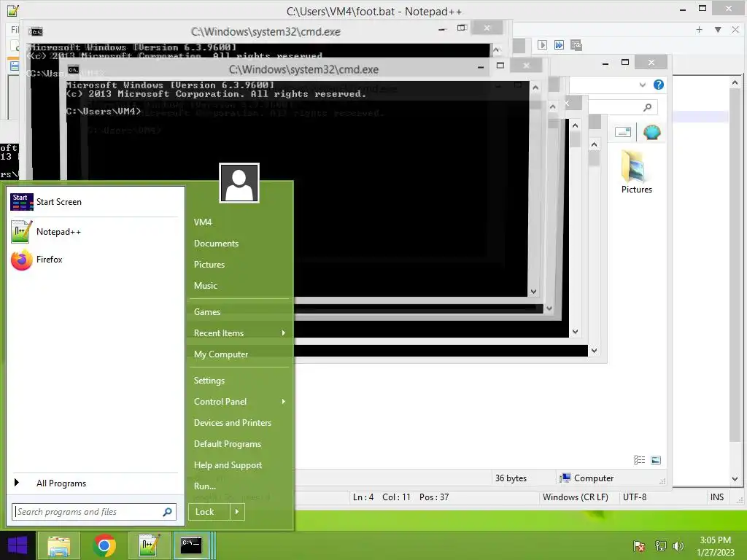This screenshot has height=560, width=747.
Task: Launch Firefox from start menu list
Action: pos(96,260)
